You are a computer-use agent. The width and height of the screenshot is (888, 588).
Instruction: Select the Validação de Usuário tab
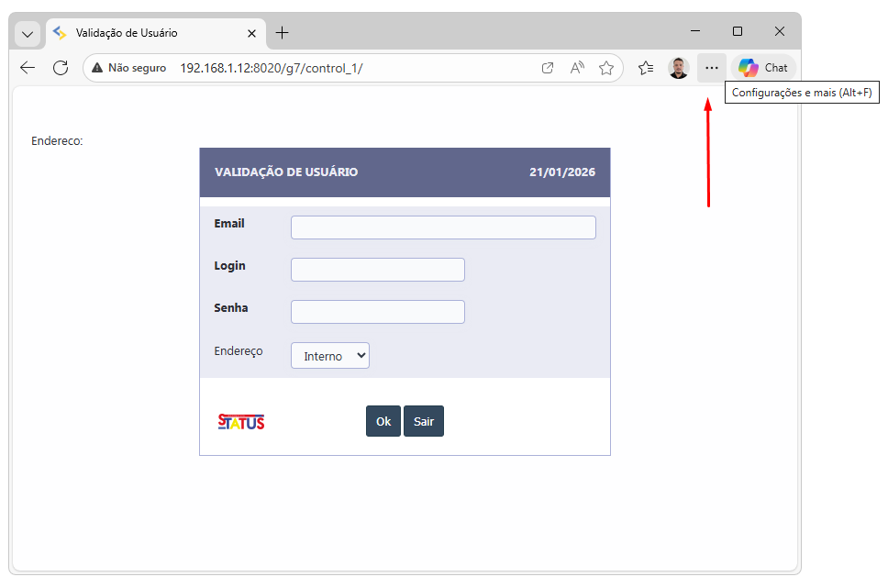click(x=147, y=33)
